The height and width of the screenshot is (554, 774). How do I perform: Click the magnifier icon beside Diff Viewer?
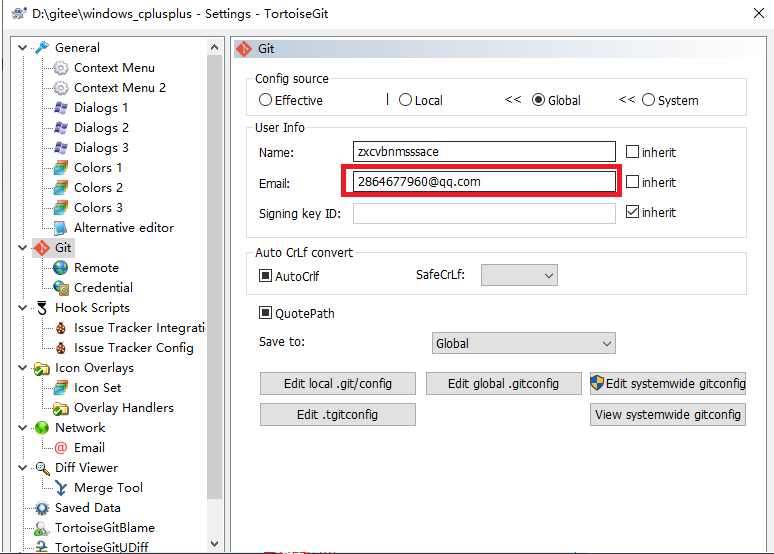(42, 468)
